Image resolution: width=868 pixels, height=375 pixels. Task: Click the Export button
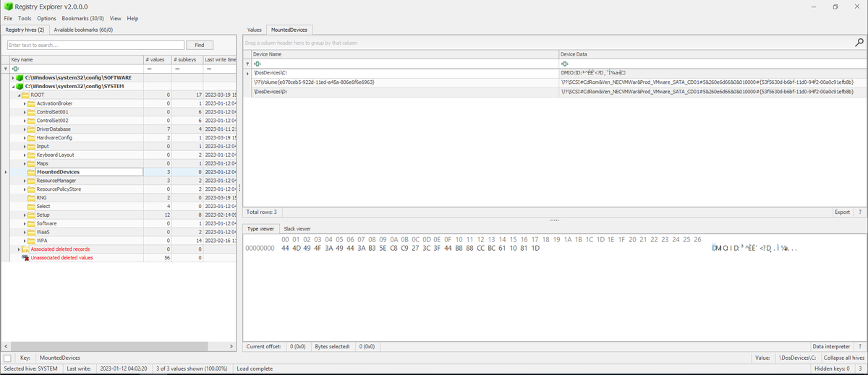[x=842, y=212]
